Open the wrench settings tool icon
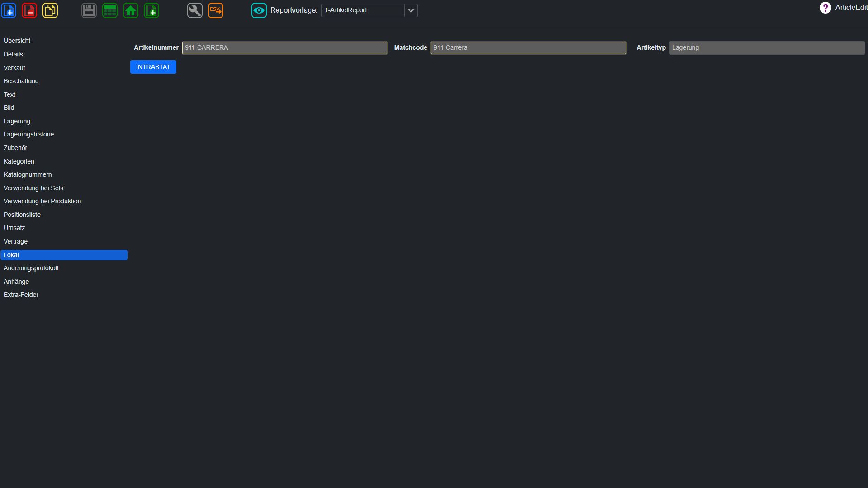868x488 pixels. pos(195,10)
